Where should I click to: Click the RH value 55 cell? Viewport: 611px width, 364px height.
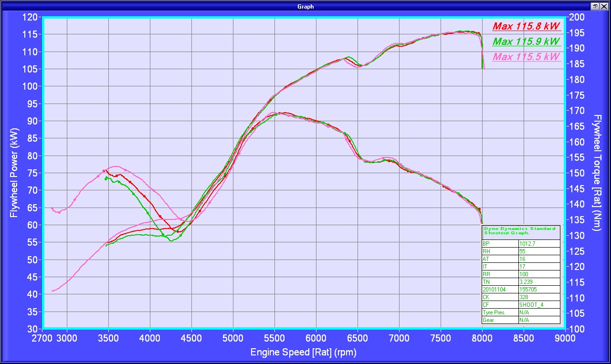point(538,251)
